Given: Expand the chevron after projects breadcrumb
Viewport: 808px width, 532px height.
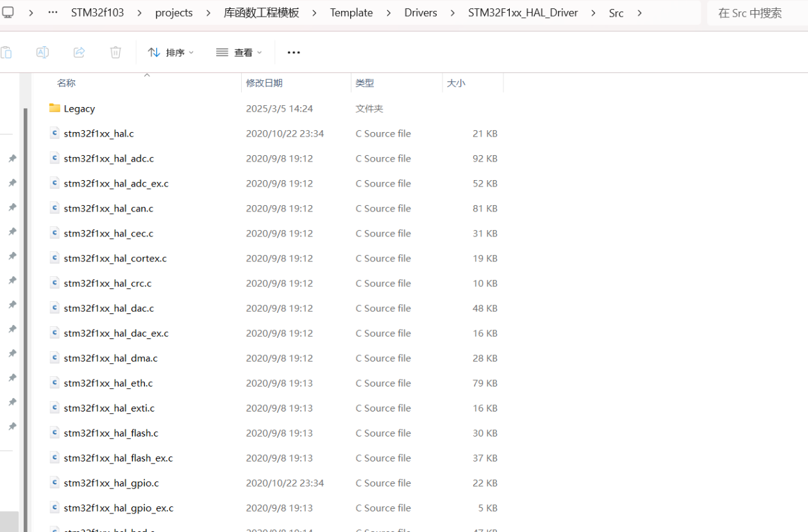Looking at the screenshot, I should (208, 13).
